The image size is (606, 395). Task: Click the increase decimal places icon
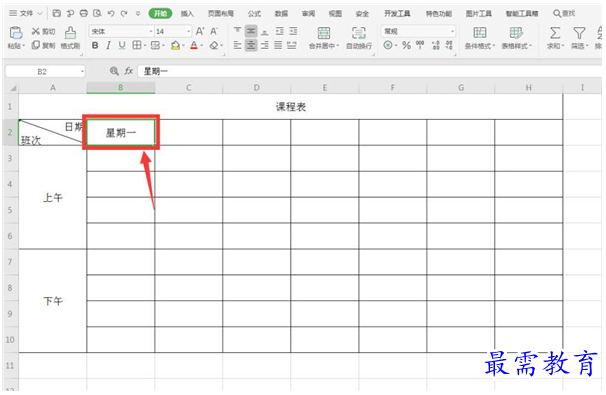[x=436, y=46]
